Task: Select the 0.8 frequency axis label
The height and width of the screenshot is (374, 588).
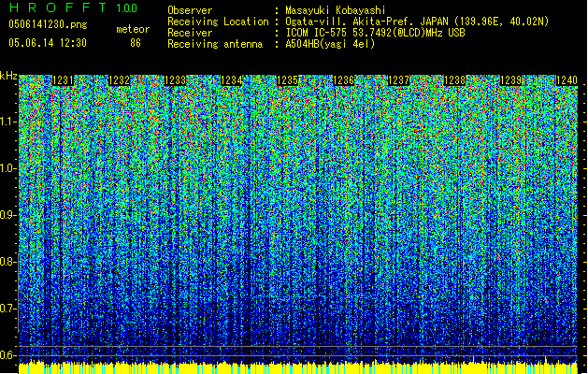Action: 9,261
